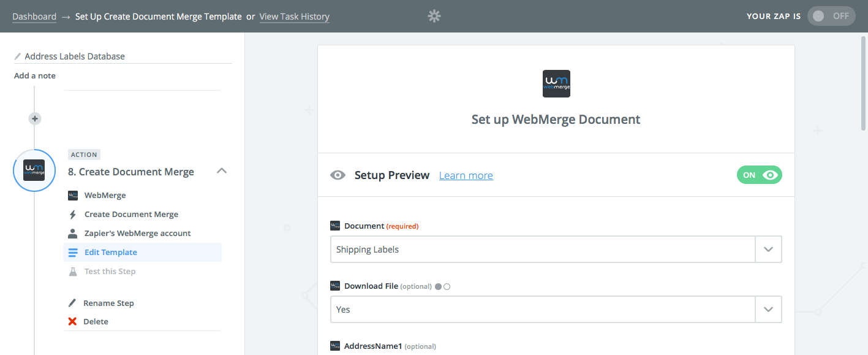Turn the Zap on with the OFF switch
The image size is (868, 355).
pyautogui.click(x=831, y=17)
